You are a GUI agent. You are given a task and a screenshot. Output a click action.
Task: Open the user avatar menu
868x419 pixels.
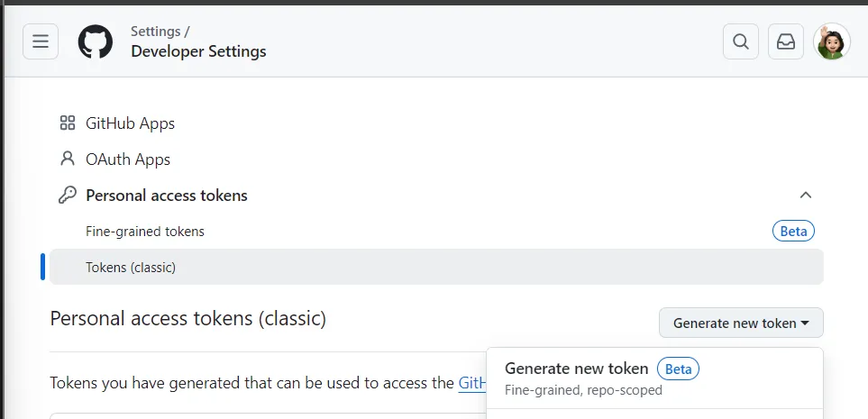click(x=831, y=41)
